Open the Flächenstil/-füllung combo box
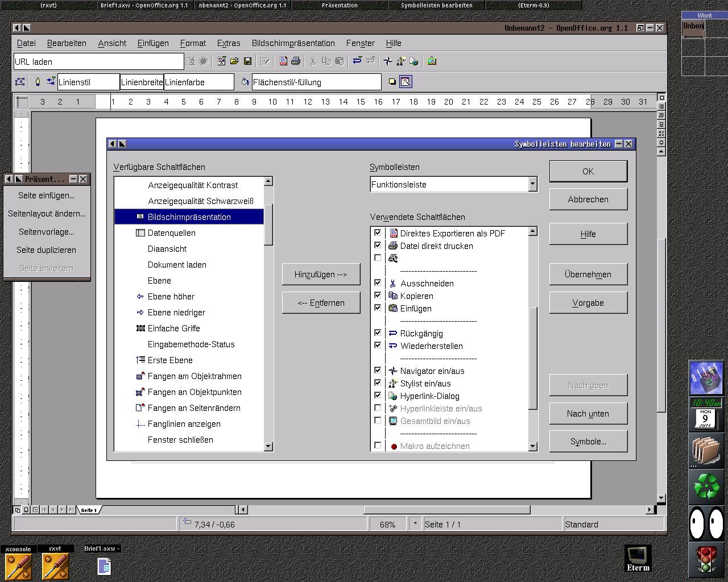This screenshot has width=728, height=582. (316, 82)
